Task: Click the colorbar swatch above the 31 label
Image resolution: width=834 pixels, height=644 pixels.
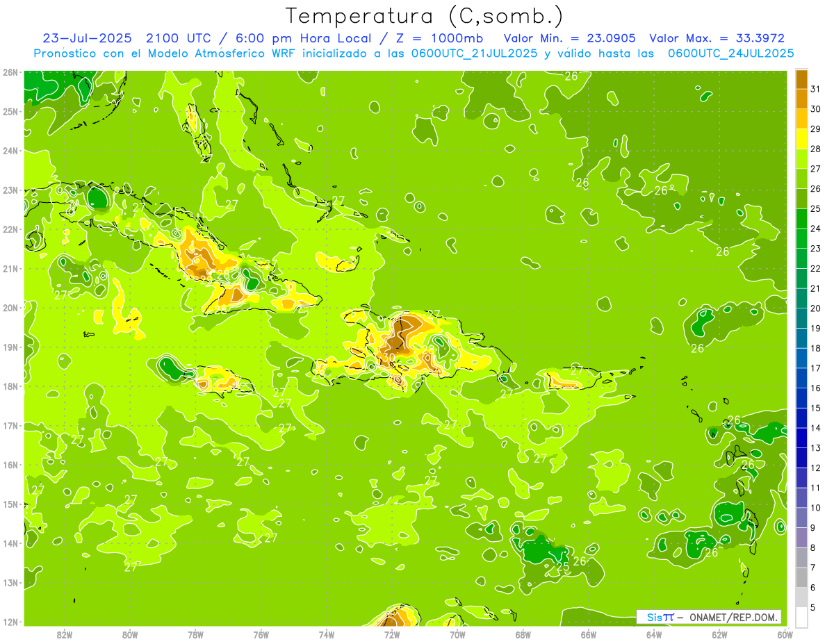Action: point(801,79)
